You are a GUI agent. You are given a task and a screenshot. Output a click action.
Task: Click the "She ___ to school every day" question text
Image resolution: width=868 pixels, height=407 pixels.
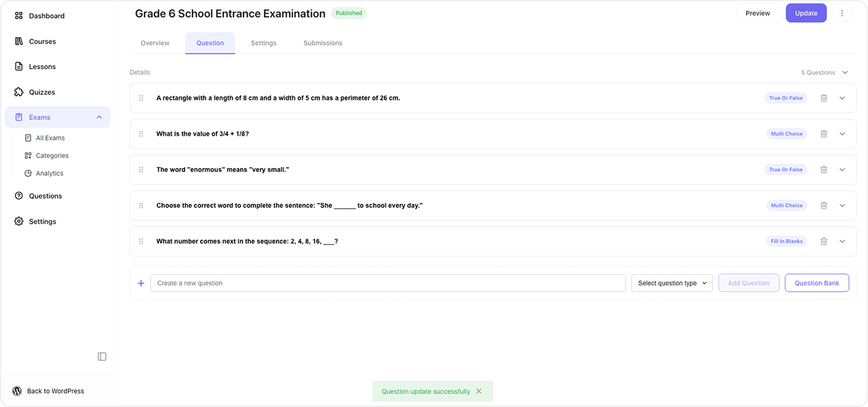pyautogui.click(x=290, y=206)
